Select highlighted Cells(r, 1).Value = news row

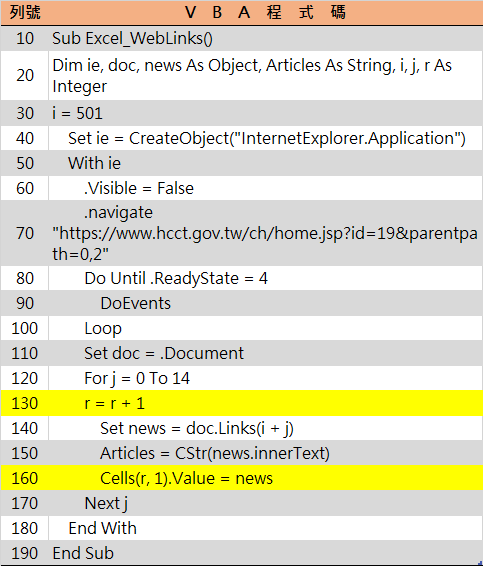click(242, 478)
